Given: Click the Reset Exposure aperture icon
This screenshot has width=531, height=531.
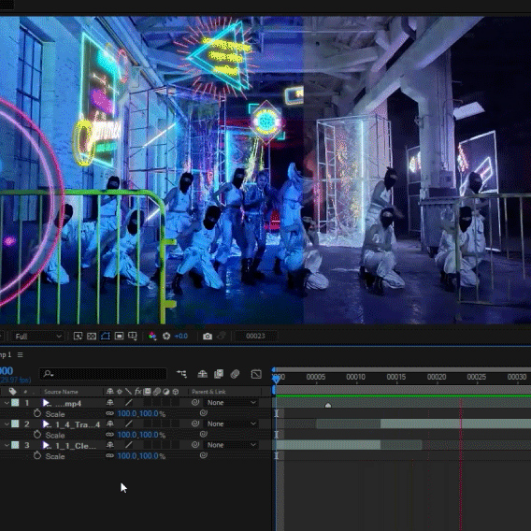Looking at the screenshot, I should (x=166, y=336).
